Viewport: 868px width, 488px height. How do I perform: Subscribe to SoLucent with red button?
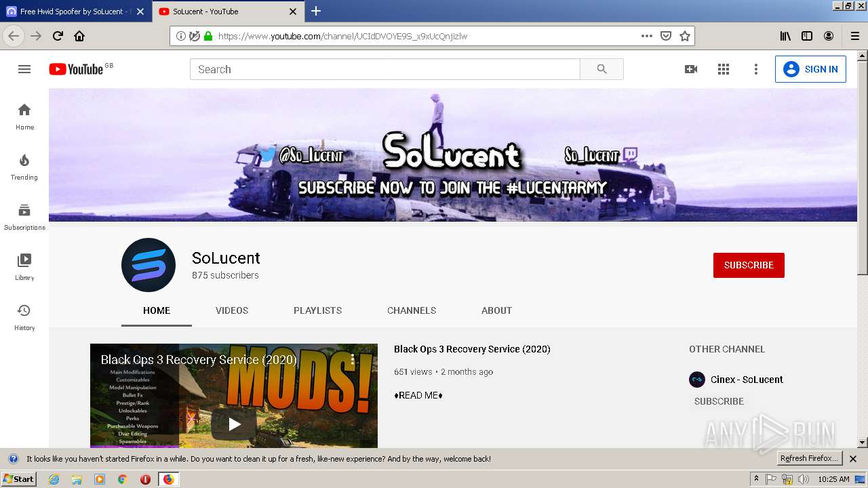(749, 265)
